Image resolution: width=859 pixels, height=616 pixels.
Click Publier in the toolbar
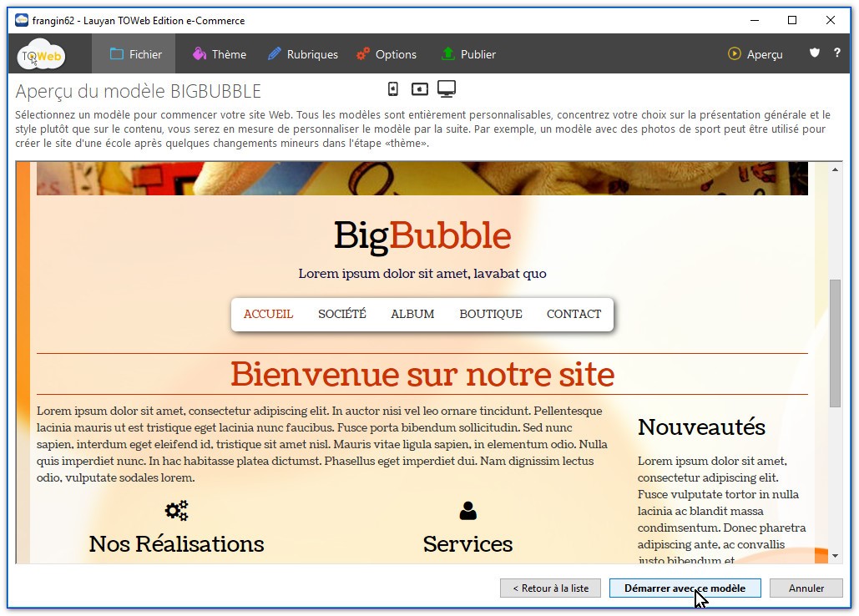pyautogui.click(x=468, y=54)
